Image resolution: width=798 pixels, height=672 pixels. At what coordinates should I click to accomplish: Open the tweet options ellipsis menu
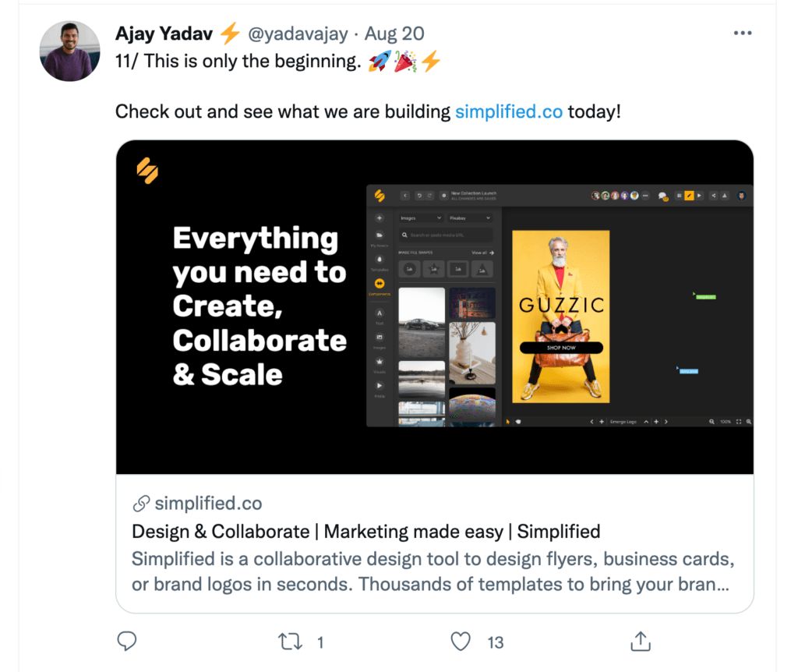(x=742, y=33)
